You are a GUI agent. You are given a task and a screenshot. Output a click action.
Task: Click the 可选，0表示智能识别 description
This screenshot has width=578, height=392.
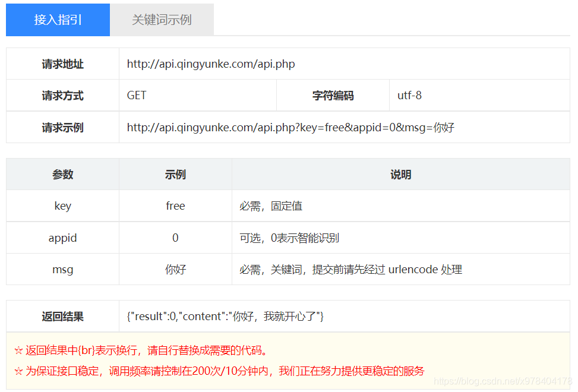pos(289,238)
